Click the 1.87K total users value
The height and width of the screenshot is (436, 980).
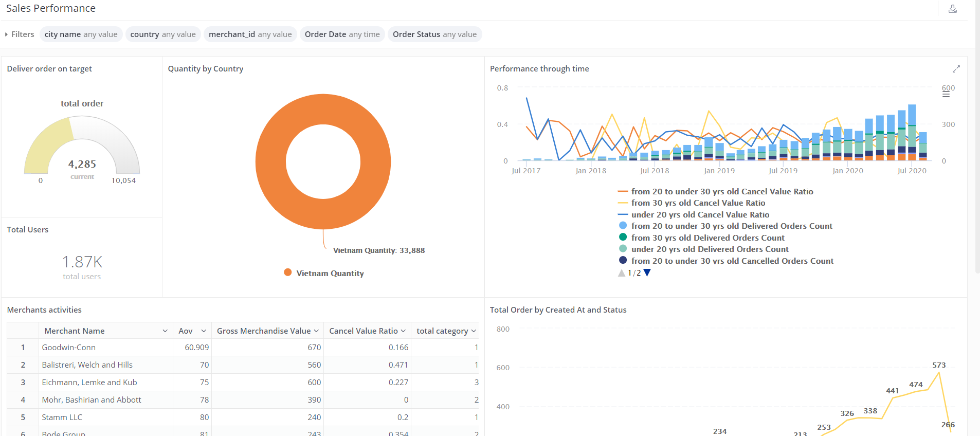point(82,262)
